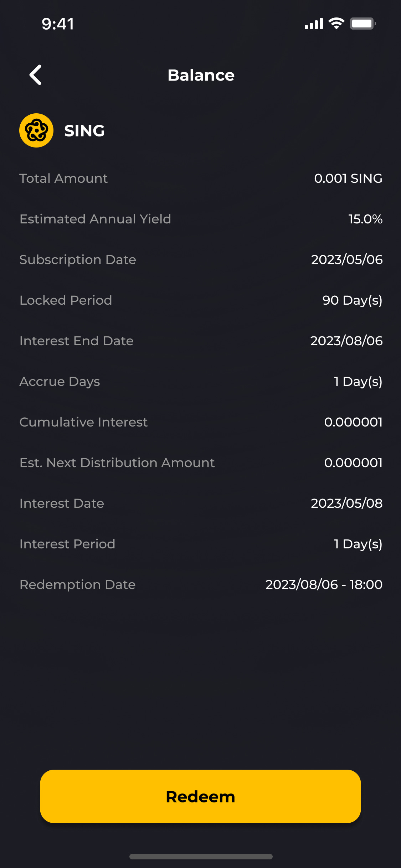
Task: Select the Total Amount value 0.001 SING
Action: (348, 178)
